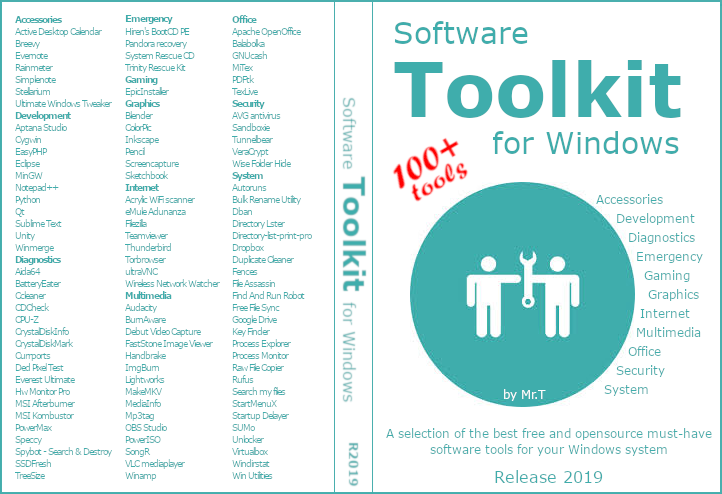This screenshot has height=494, width=722.
Task: Click the "Cygwin" entry
Action: pyautogui.click(x=28, y=140)
